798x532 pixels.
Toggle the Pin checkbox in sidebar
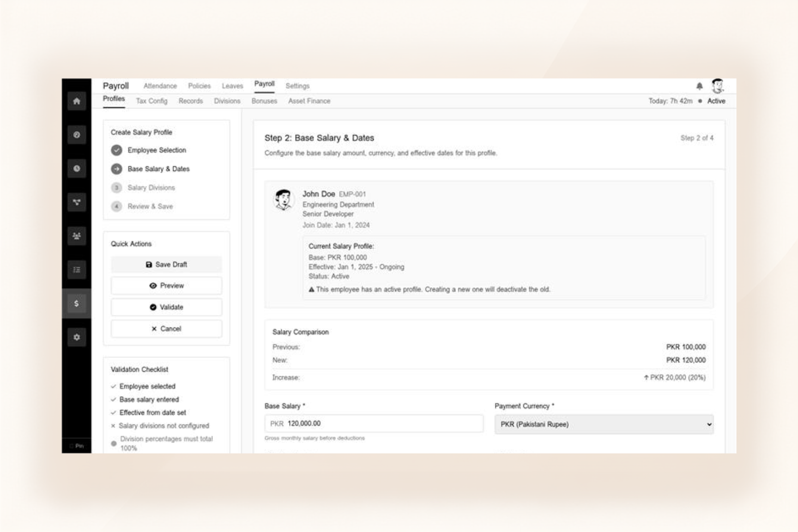point(71,446)
